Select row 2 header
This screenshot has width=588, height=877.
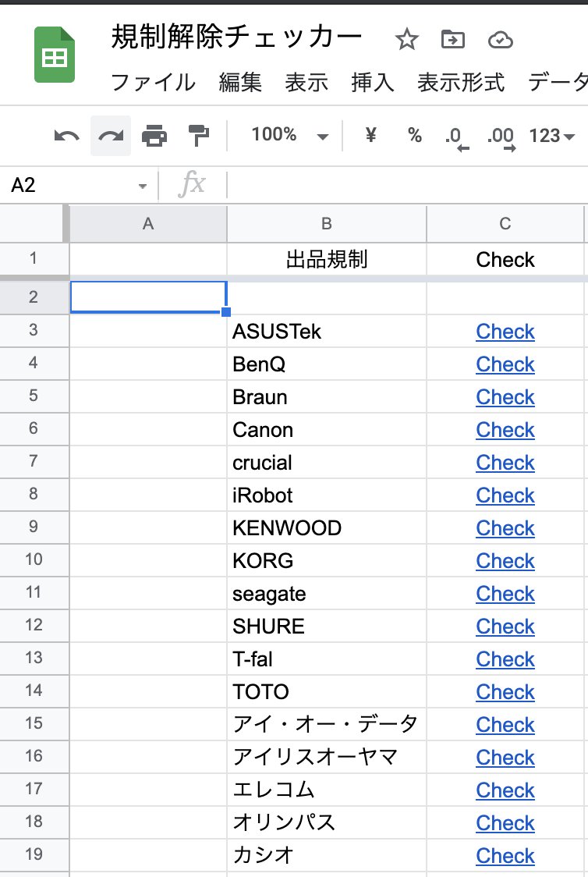click(x=34, y=297)
